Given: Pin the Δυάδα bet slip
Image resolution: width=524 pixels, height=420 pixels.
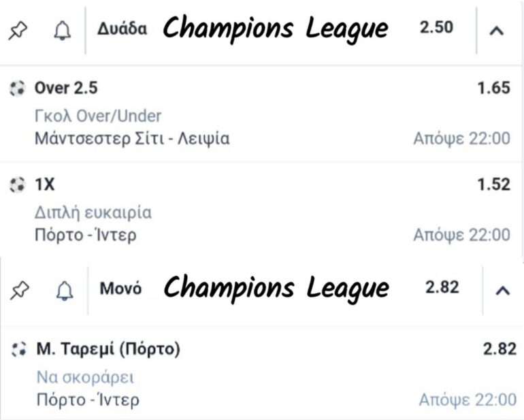Looking at the screenshot, I should coord(16,31).
